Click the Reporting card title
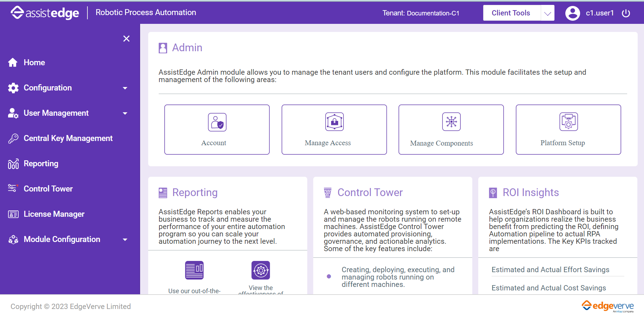This screenshot has width=644, height=316. pyautogui.click(x=195, y=193)
